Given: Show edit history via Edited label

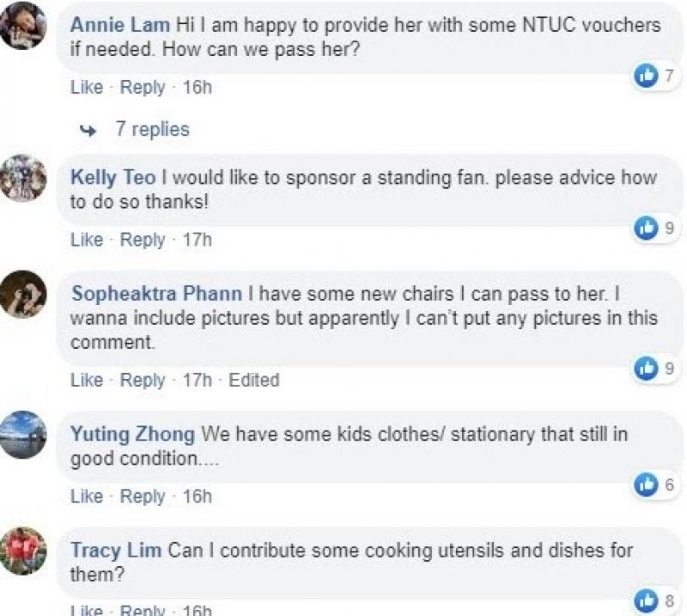Looking at the screenshot, I should pos(253,380).
